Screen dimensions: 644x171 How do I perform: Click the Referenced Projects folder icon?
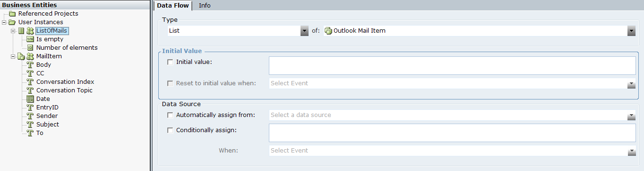(x=13, y=14)
